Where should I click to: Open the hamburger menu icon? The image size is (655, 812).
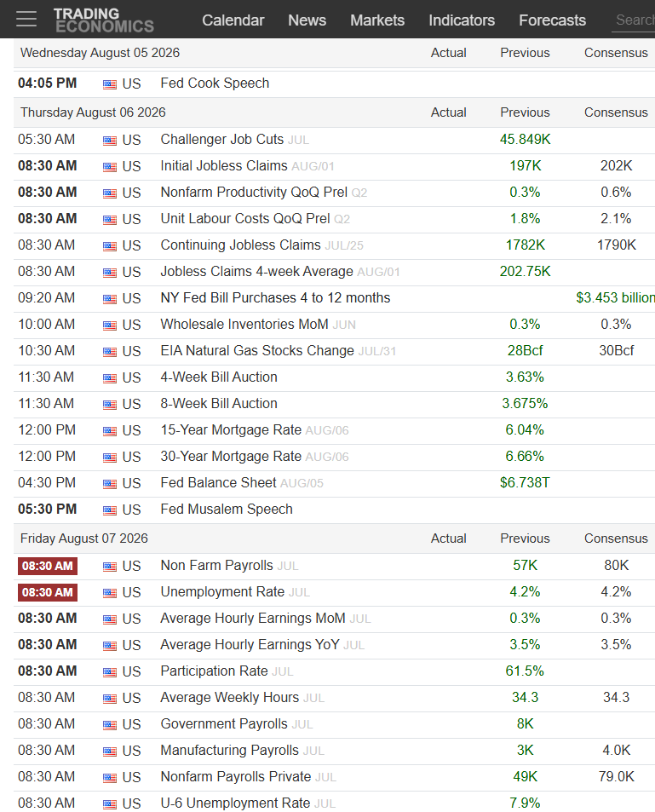(26, 19)
